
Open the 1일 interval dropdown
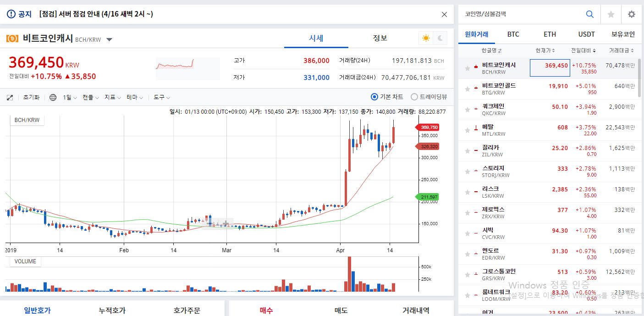pyautogui.click(x=70, y=97)
